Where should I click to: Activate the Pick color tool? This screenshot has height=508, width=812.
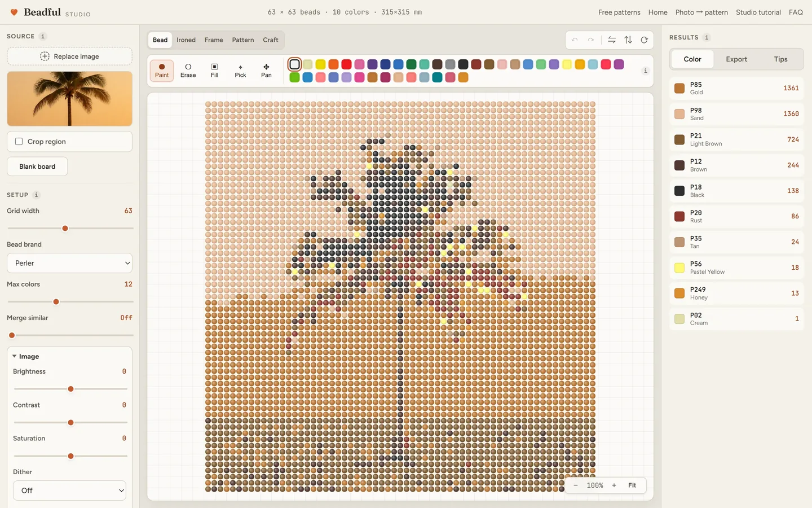[240, 71]
